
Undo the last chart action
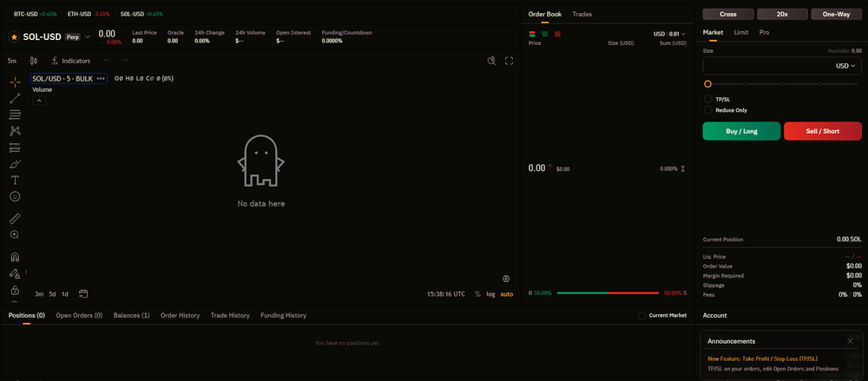[x=108, y=61]
